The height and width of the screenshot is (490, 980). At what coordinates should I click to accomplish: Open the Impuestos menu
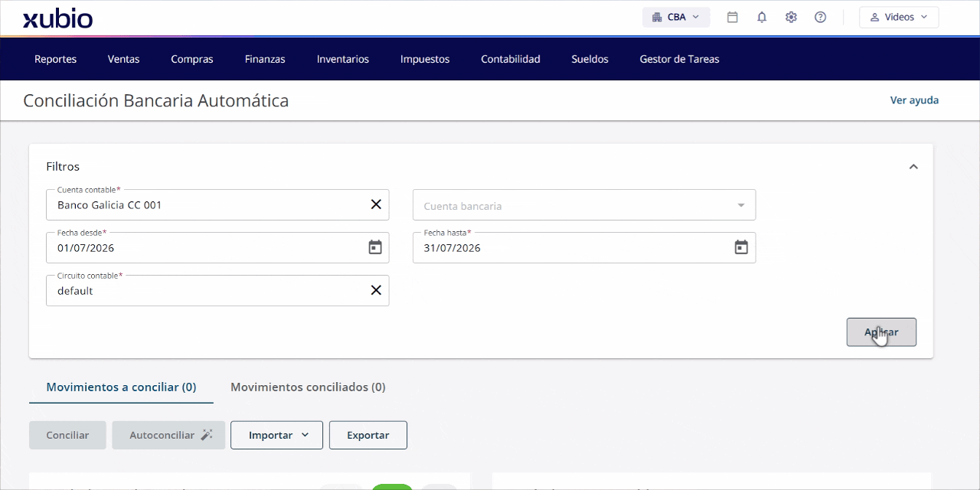425,59
